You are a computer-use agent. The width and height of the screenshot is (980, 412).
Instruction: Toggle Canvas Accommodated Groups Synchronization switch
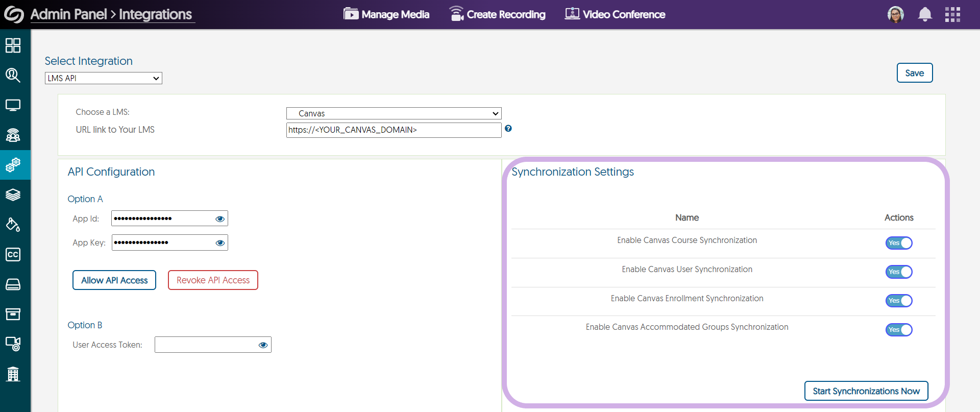click(899, 330)
